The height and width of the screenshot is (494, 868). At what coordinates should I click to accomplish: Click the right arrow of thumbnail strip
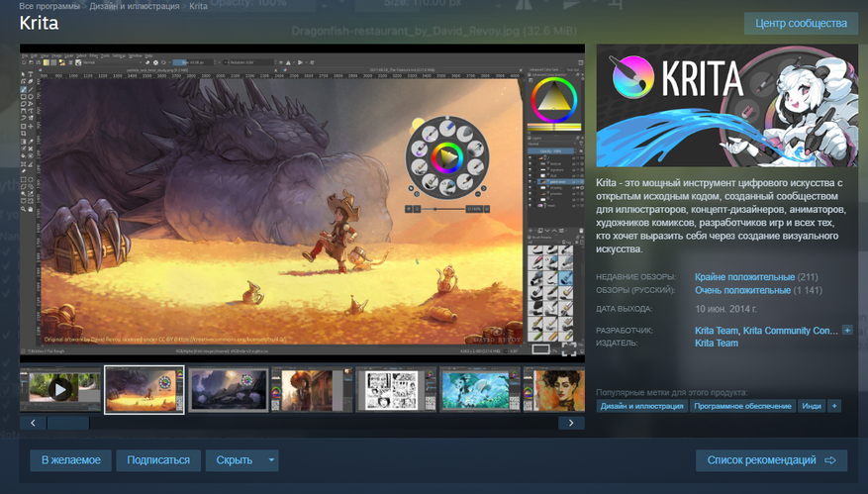click(x=571, y=423)
